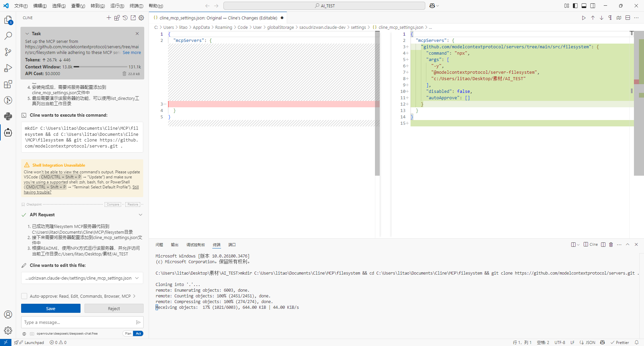Click the Python icon in activity bar
This screenshot has width=644, height=346.
point(8,116)
